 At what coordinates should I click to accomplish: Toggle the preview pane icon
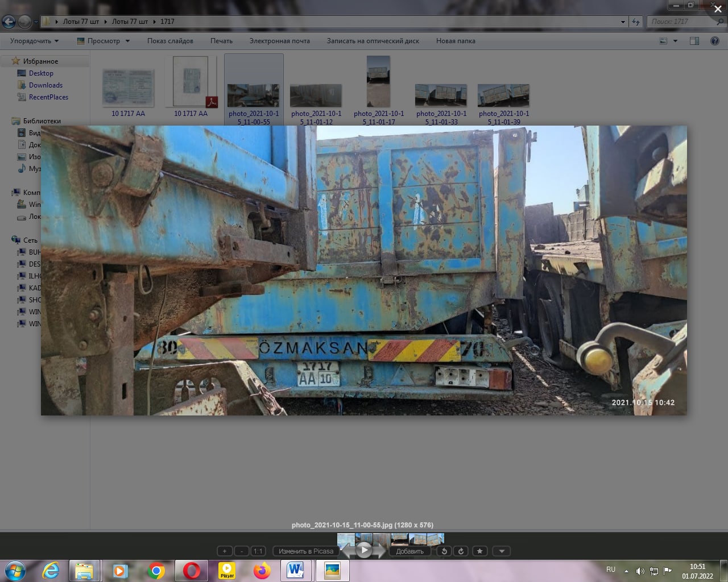pos(694,41)
